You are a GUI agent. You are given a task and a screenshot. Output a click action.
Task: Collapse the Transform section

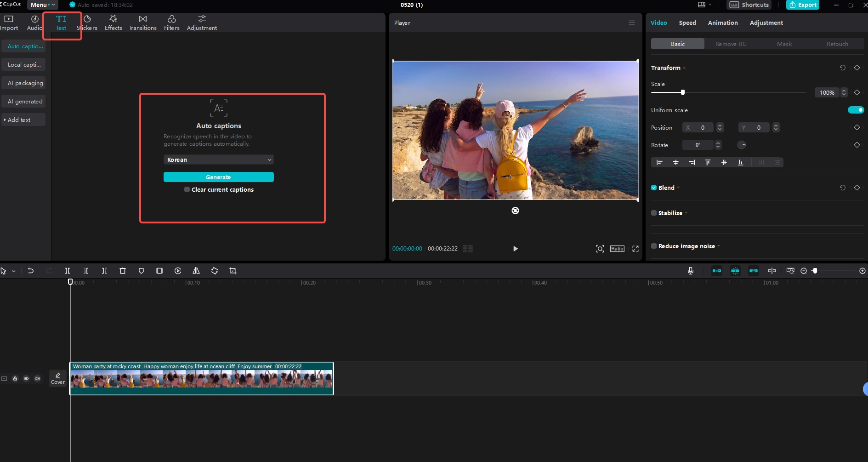point(684,68)
